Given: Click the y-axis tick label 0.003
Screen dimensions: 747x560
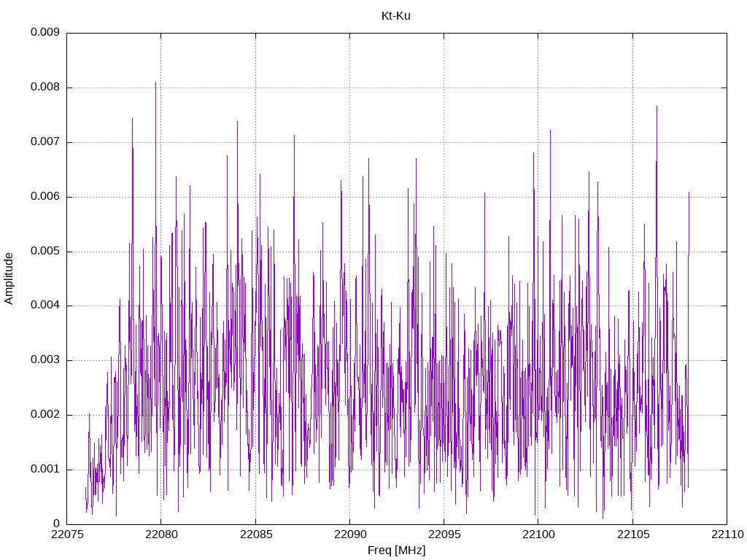Looking at the screenshot, I should click(45, 360).
